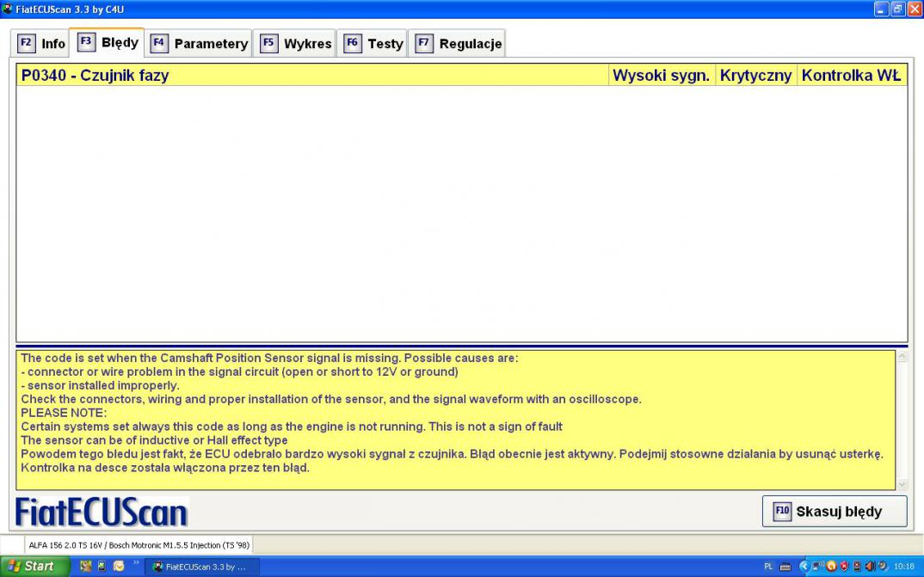Click the volume speaker tray icon
Screen dimensions: 924x577
(x=871, y=567)
